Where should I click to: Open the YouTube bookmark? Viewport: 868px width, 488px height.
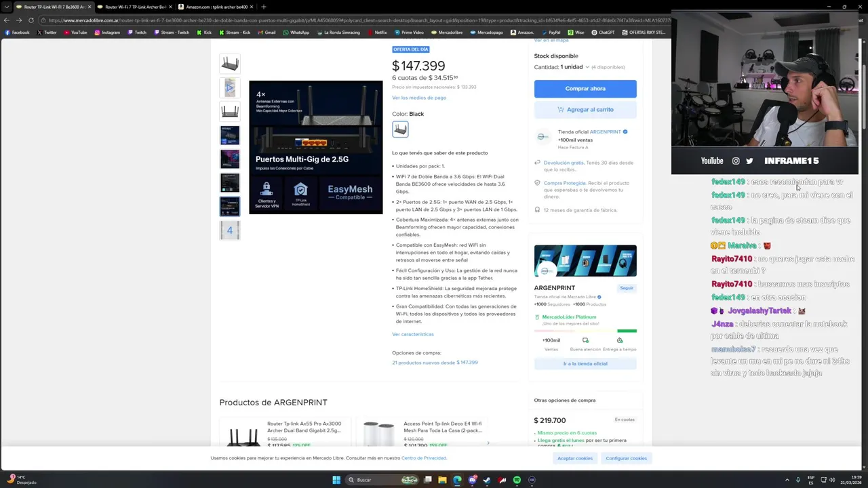point(75,33)
